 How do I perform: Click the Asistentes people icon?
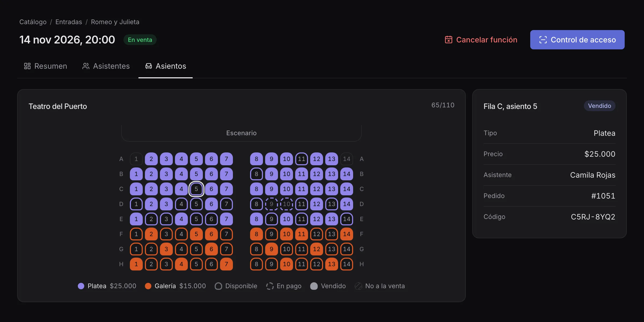coord(86,66)
